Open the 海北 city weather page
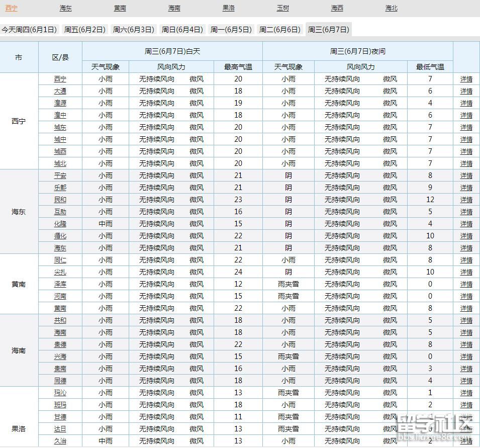480x448 pixels. click(391, 8)
